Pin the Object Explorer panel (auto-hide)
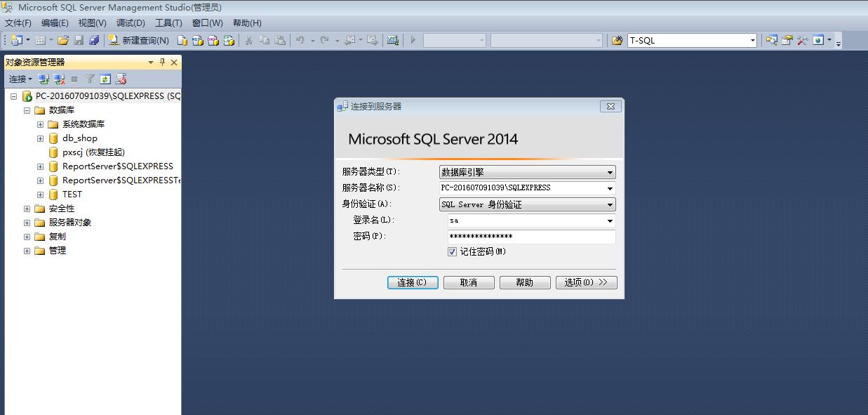The image size is (868, 415). click(x=163, y=62)
